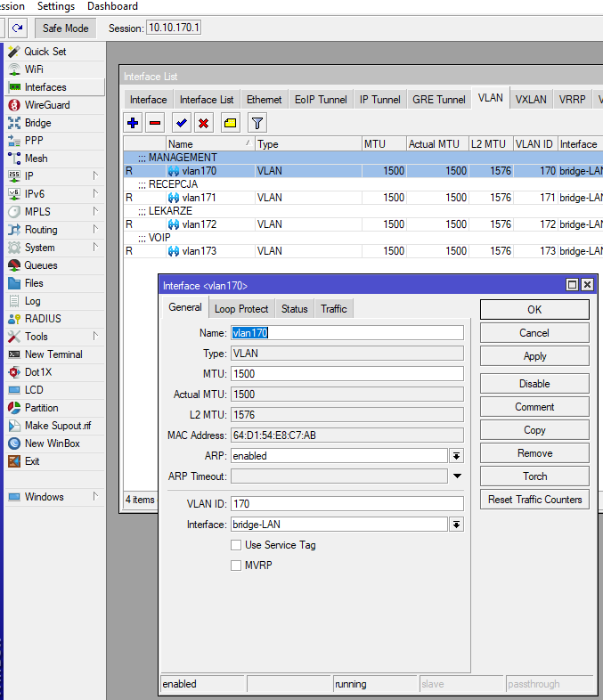The height and width of the screenshot is (700, 603).
Task: Toggle the Use Service Tag checkbox
Action: (236, 545)
